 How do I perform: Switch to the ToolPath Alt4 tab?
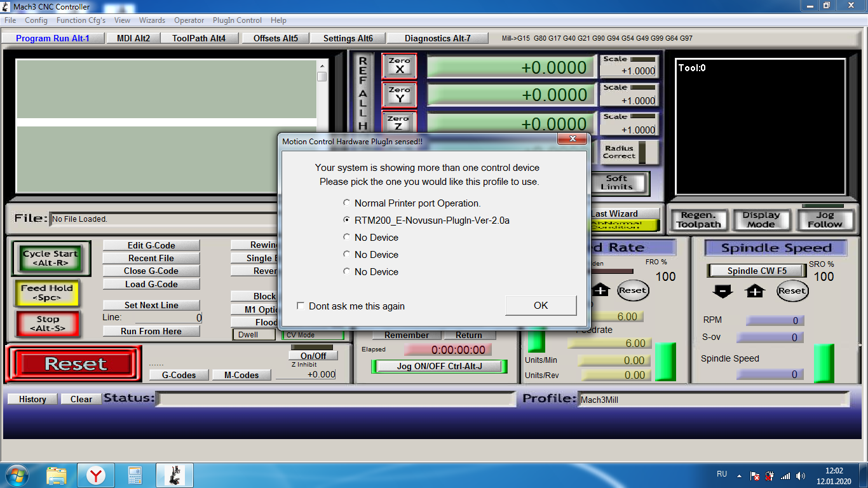pyautogui.click(x=199, y=38)
